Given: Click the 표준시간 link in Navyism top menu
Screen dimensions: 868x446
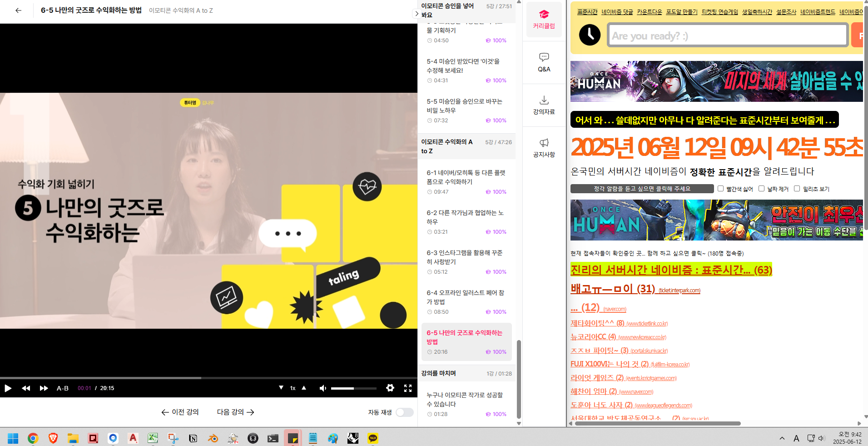Looking at the screenshot, I should point(587,12).
